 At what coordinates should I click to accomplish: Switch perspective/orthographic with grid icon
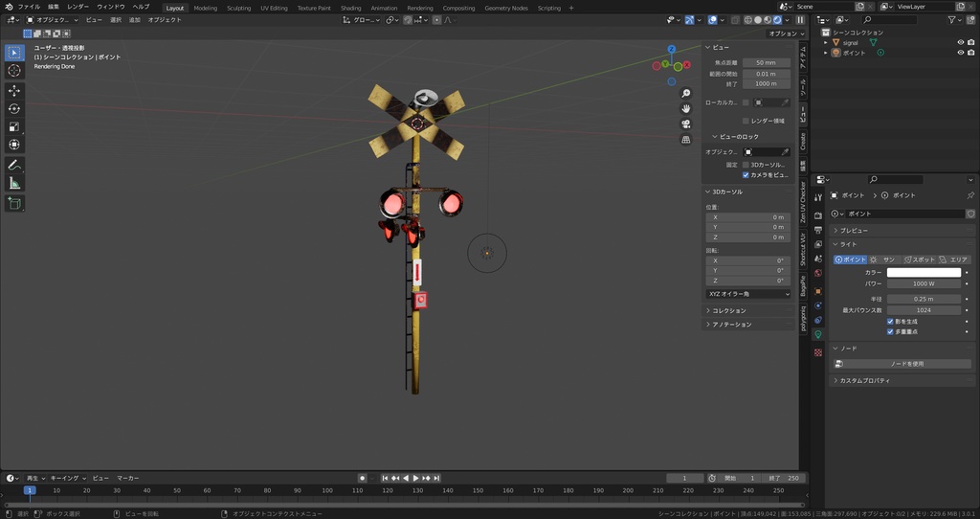[685, 140]
